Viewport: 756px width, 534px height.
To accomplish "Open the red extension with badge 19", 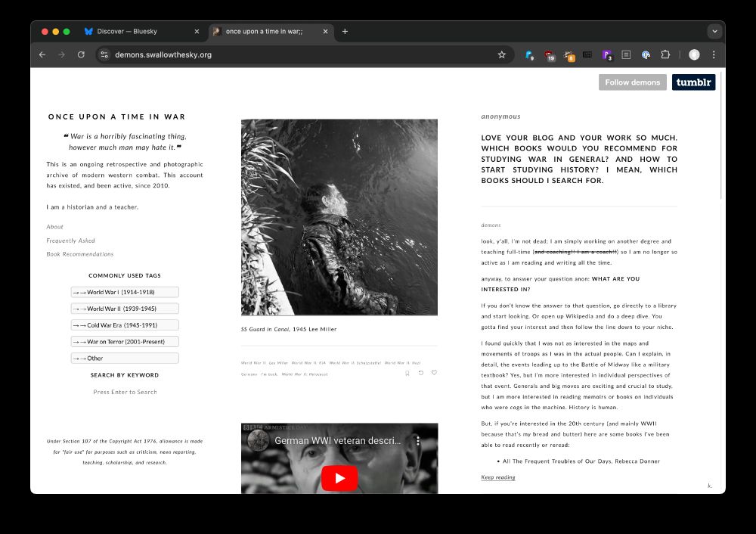I will click(x=549, y=55).
